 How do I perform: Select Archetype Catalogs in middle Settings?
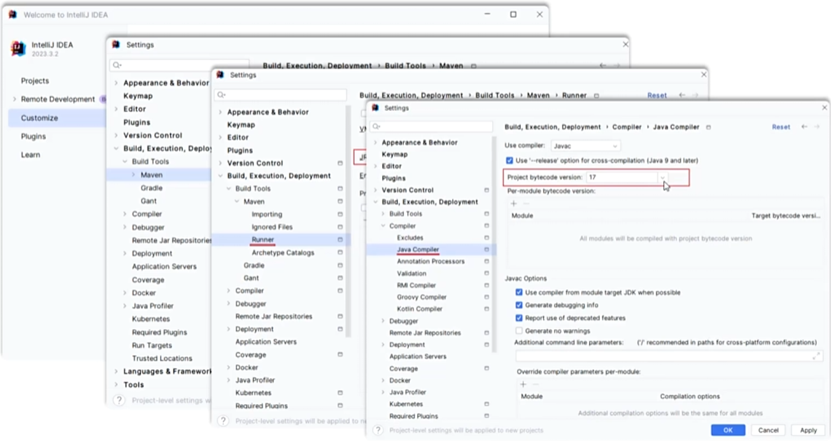pyautogui.click(x=282, y=252)
